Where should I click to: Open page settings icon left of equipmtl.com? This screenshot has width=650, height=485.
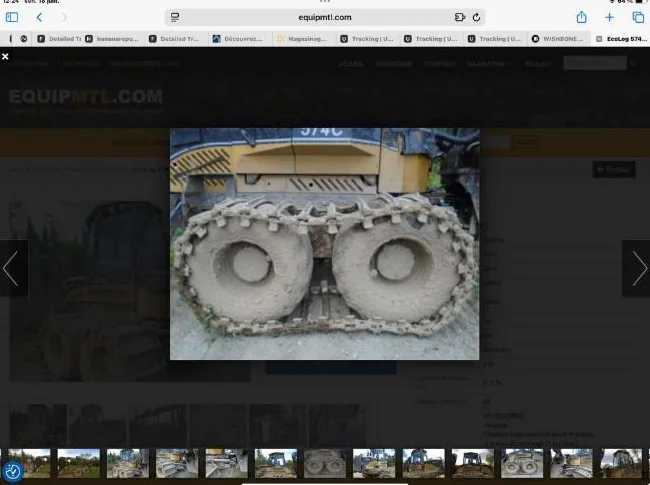(x=175, y=17)
